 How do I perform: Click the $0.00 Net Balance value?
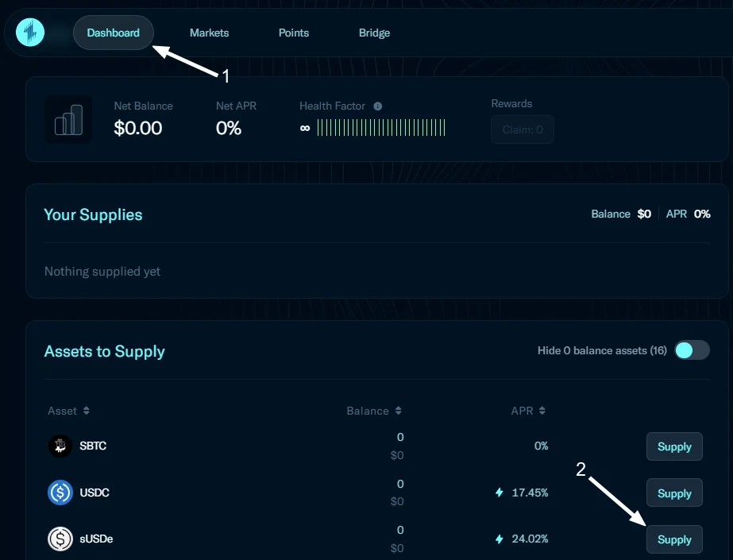click(x=138, y=128)
